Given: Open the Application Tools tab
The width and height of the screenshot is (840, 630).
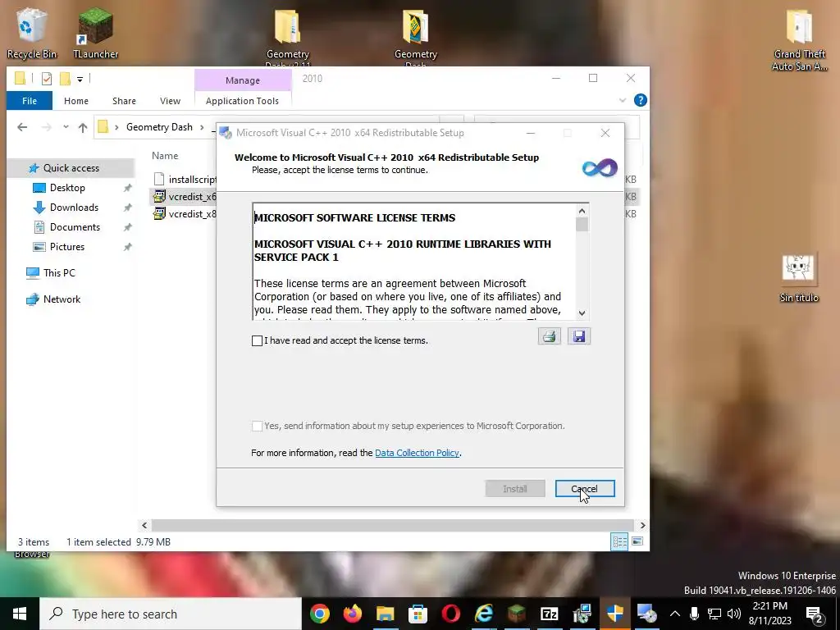Looking at the screenshot, I should (242, 101).
